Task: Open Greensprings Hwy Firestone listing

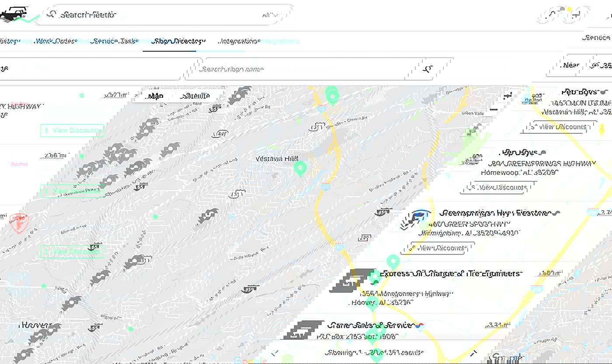Action: click(x=495, y=213)
